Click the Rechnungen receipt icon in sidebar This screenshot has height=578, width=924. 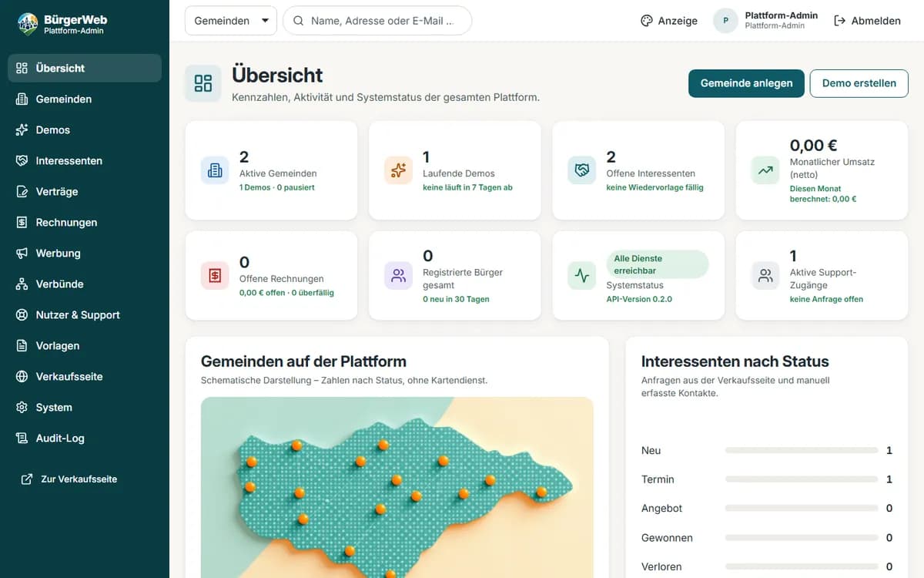[x=22, y=222]
